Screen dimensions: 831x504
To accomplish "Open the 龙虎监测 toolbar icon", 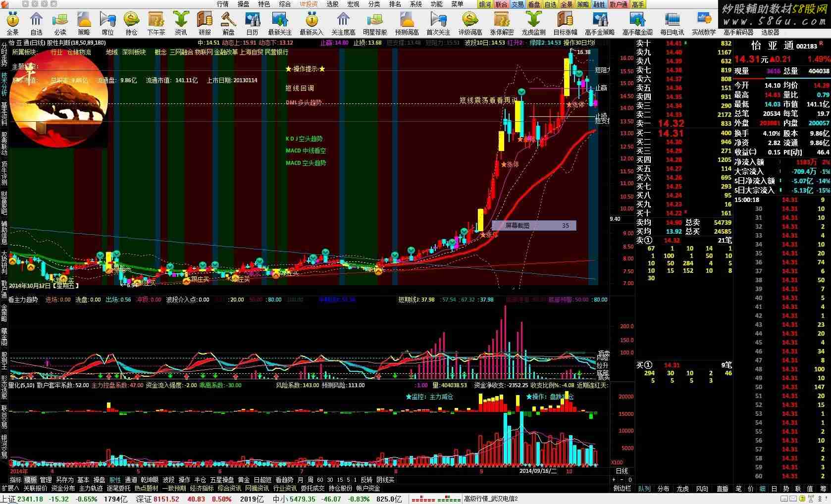I will click(533, 23).
